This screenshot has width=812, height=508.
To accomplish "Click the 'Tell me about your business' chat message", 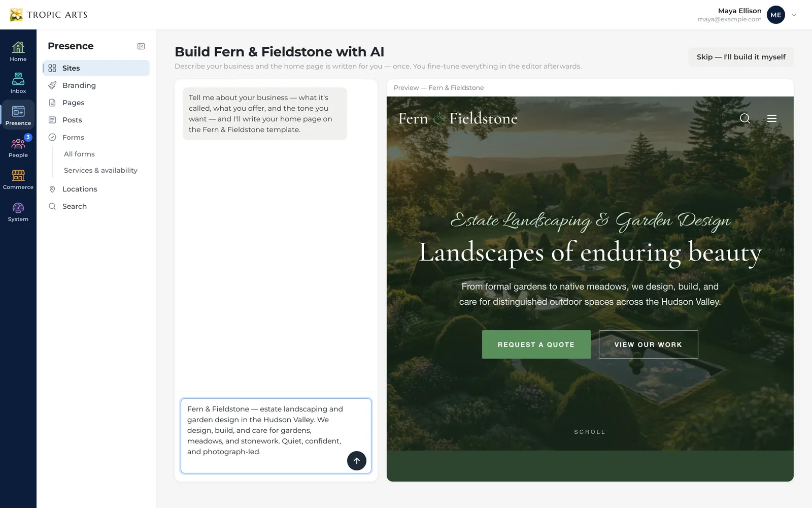I will click(x=265, y=114).
